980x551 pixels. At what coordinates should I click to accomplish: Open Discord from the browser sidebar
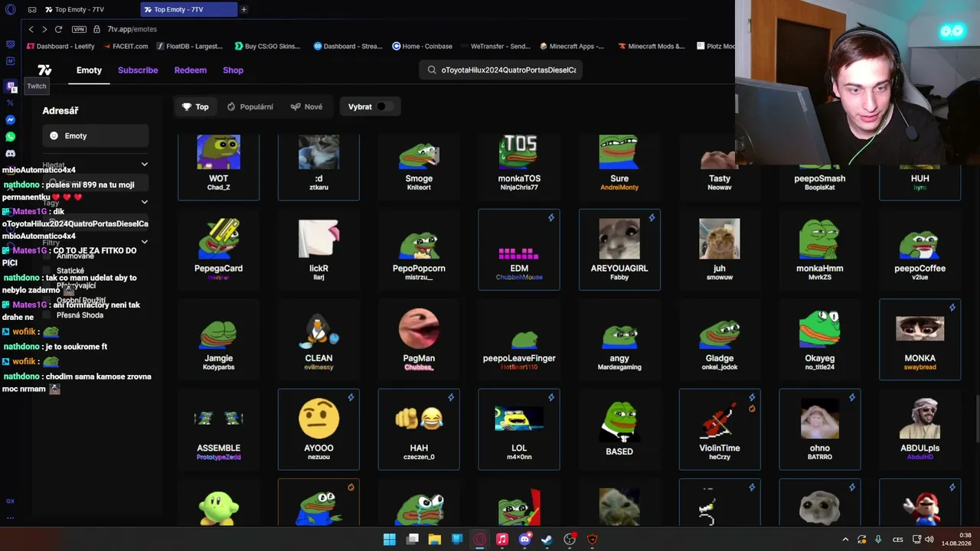click(11, 154)
